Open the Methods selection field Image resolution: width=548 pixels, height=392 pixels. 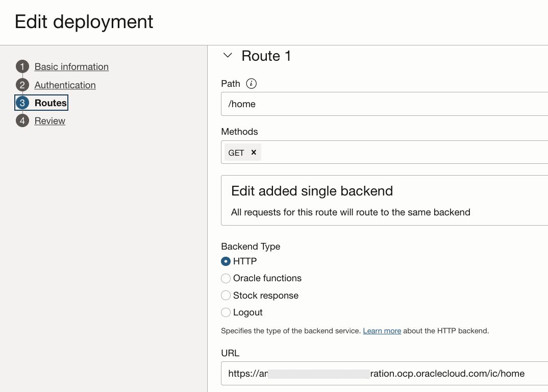pyautogui.click(x=357, y=152)
